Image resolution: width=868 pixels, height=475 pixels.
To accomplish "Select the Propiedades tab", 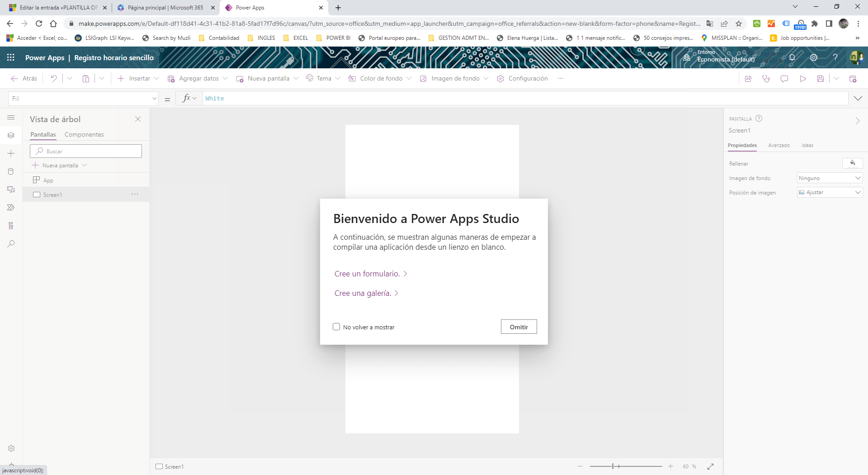I will point(742,145).
